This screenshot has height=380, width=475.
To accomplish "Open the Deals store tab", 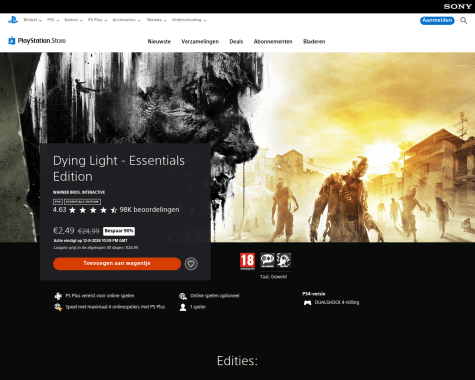I will [x=236, y=42].
